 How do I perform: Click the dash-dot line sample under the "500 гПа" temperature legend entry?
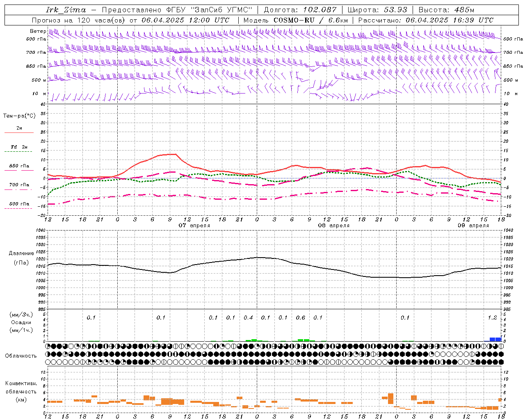pyautogui.click(x=18, y=209)
